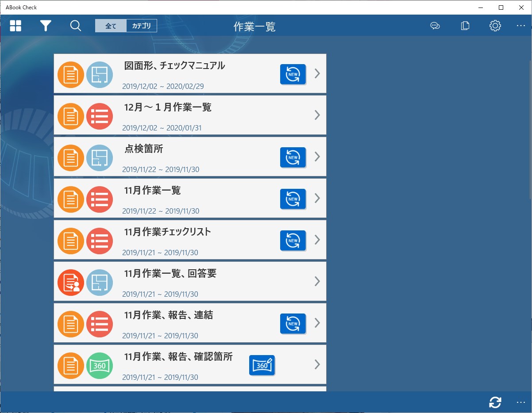Viewport: 532px width, 413px height.
Task: Click green 360 icon for 11月作業、報告、確認箇所
Action: click(x=100, y=365)
